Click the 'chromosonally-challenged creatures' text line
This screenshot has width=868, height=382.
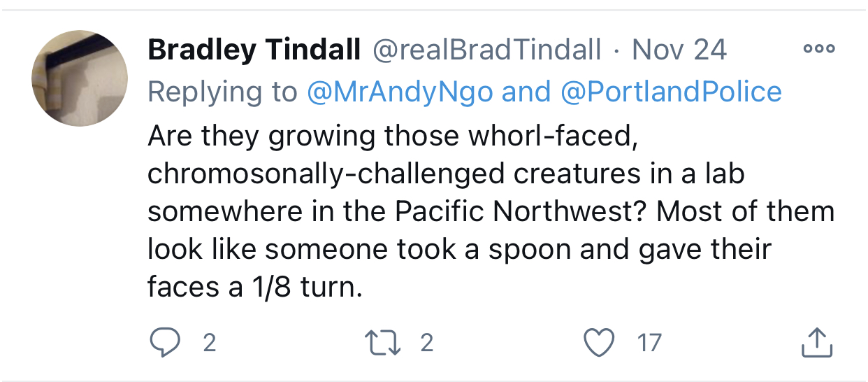click(446, 174)
